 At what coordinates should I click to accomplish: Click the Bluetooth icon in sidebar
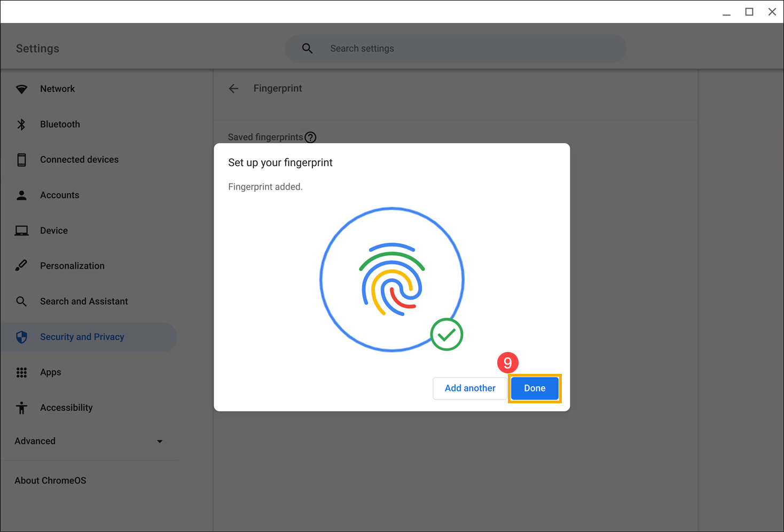pyautogui.click(x=21, y=124)
